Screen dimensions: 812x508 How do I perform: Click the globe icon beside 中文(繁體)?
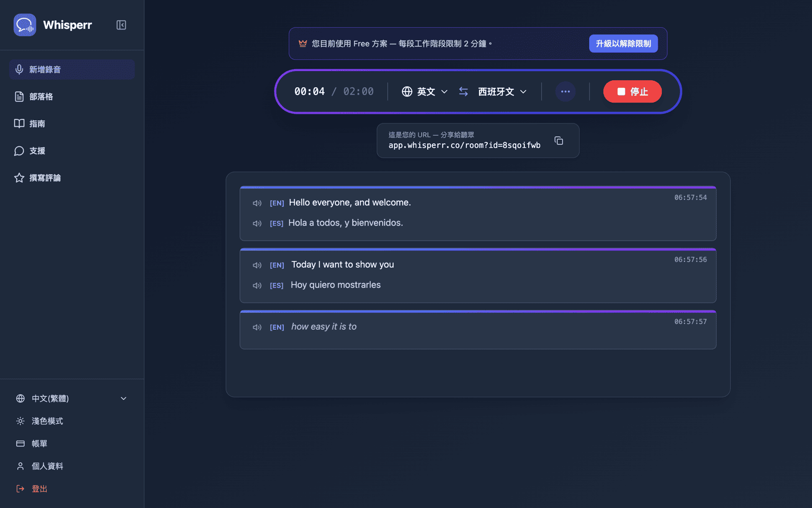pyautogui.click(x=20, y=398)
